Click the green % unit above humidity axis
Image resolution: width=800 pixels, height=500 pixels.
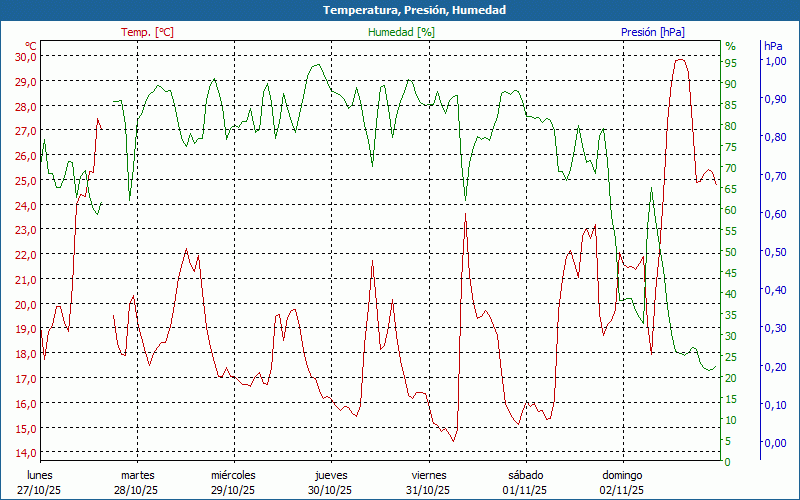(730, 46)
